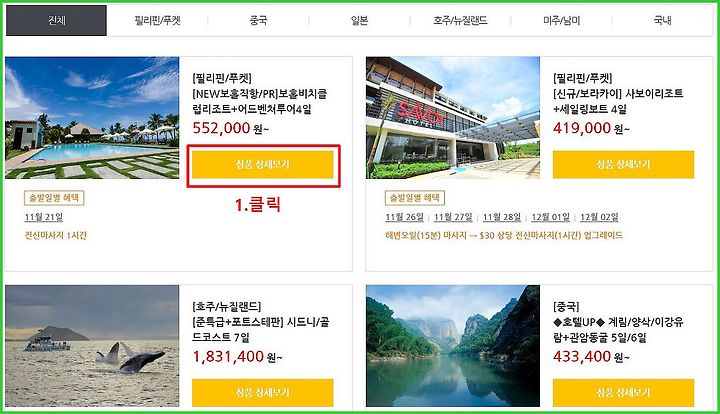Viewport: 720px width, 414px height.
Task: Click 상품 상세보기 for Savoy resort Boracay
Action: tap(624, 164)
